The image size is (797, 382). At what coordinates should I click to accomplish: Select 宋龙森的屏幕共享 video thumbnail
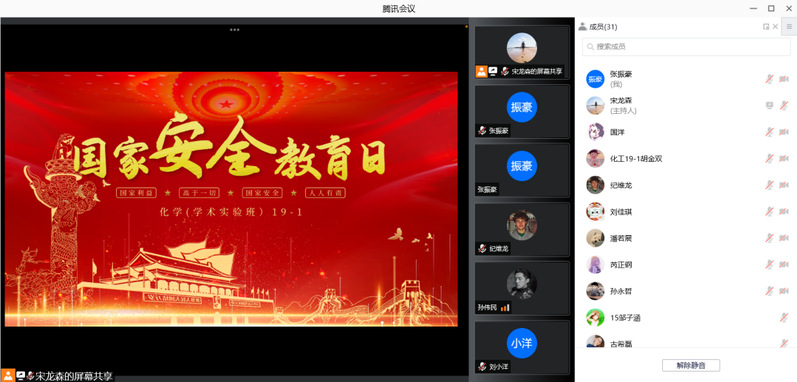coord(522,52)
